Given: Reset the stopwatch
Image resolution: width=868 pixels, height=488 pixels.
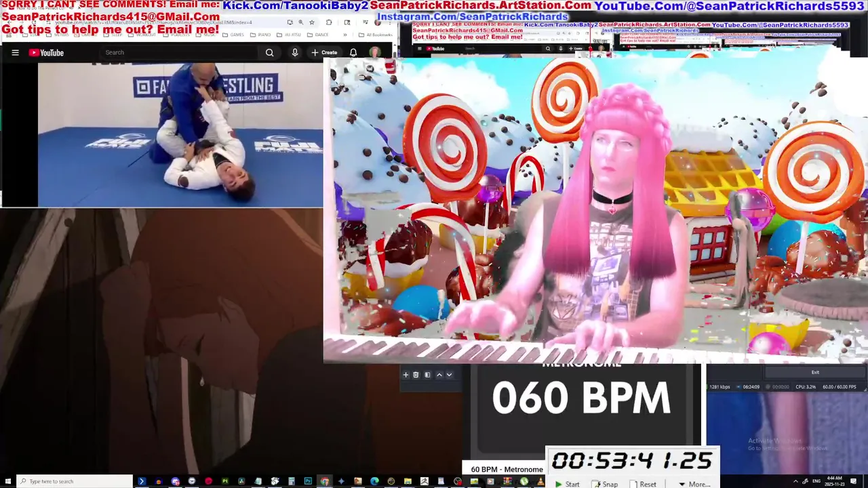Looking at the screenshot, I should pyautogui.click(x=643, y=484).
